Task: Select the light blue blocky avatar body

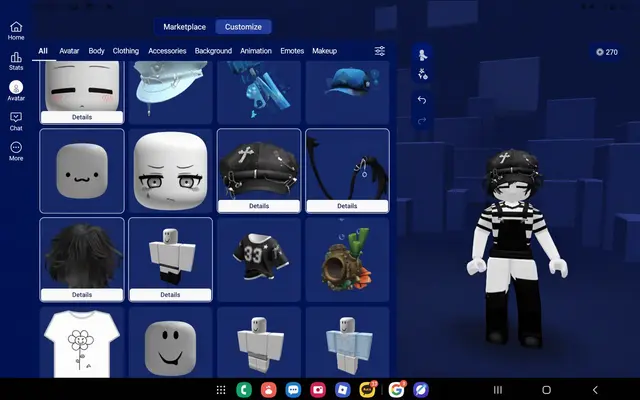Action: click(347, 342)
